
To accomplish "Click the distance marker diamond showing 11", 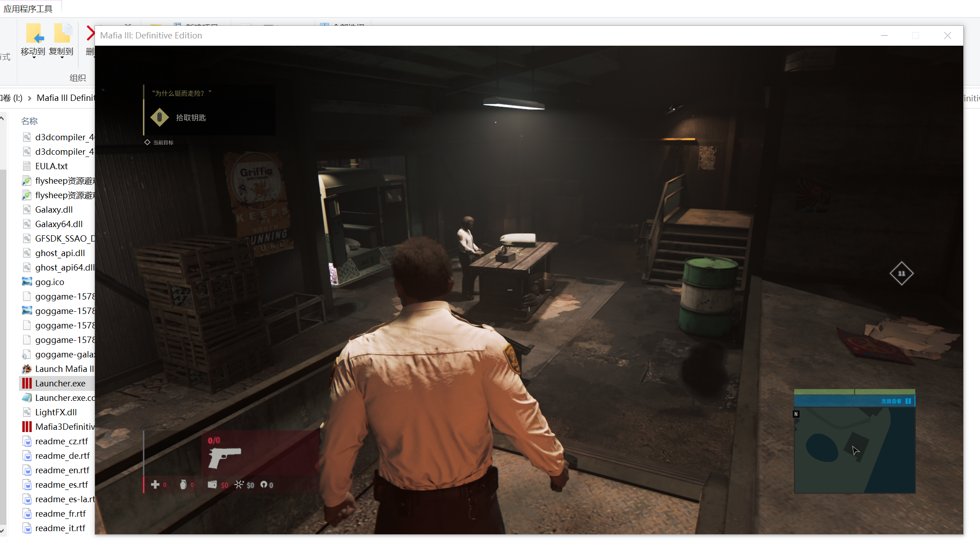I will (901, 273).
